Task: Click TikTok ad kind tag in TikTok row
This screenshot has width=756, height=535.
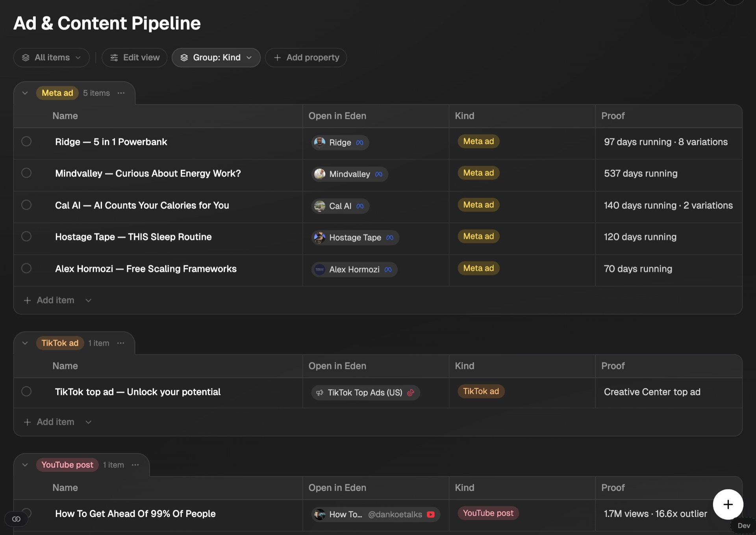Action: pos(481,391)
